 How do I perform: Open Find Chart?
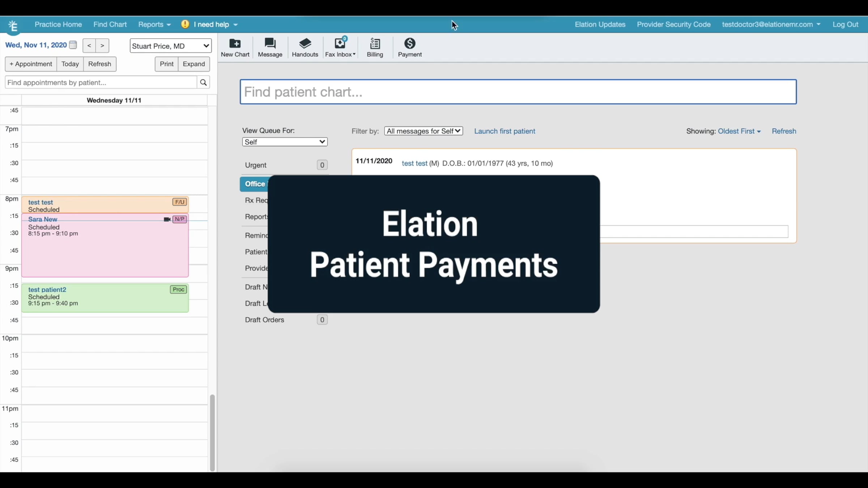(110, 24)
